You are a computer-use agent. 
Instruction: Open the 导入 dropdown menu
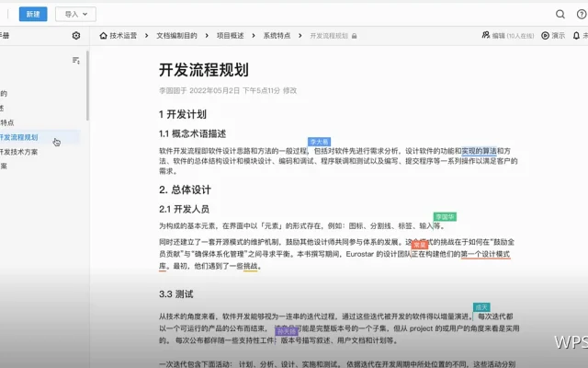(x=75, y=15)
